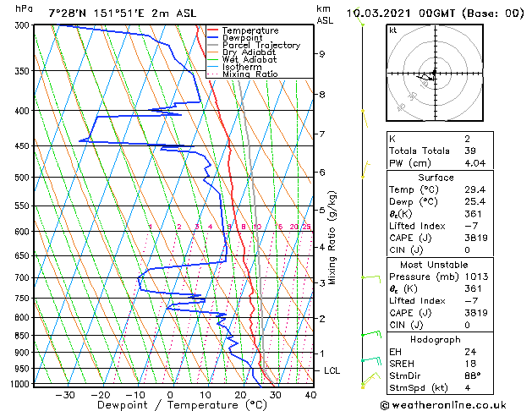Click the wind barb at 850 hPa level
Image resolution: width=532 pixels, height=411 pixels.
coord(371,334)
